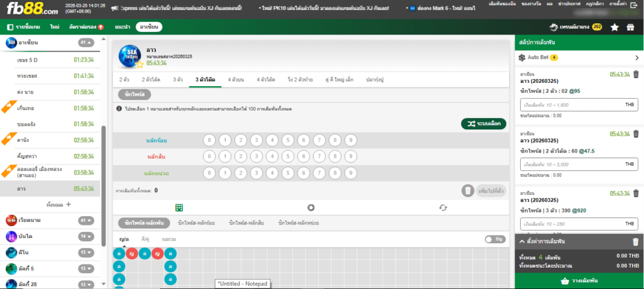Click the favorites star icon in header

click(x=614, y=27)
